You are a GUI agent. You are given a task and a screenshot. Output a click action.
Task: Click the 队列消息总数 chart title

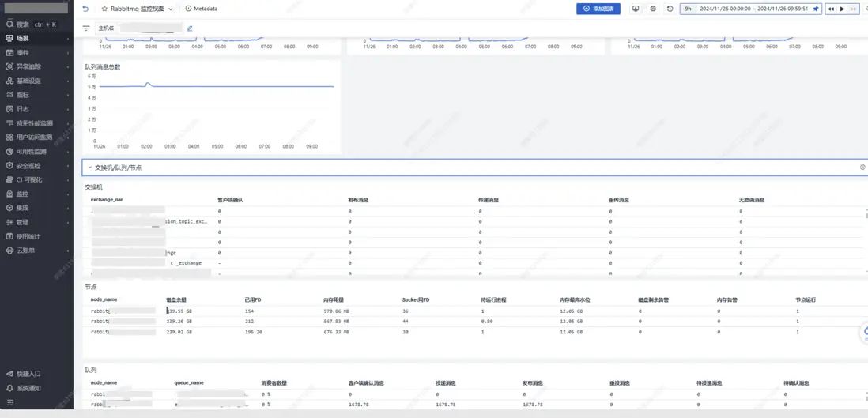coord(103,66)
